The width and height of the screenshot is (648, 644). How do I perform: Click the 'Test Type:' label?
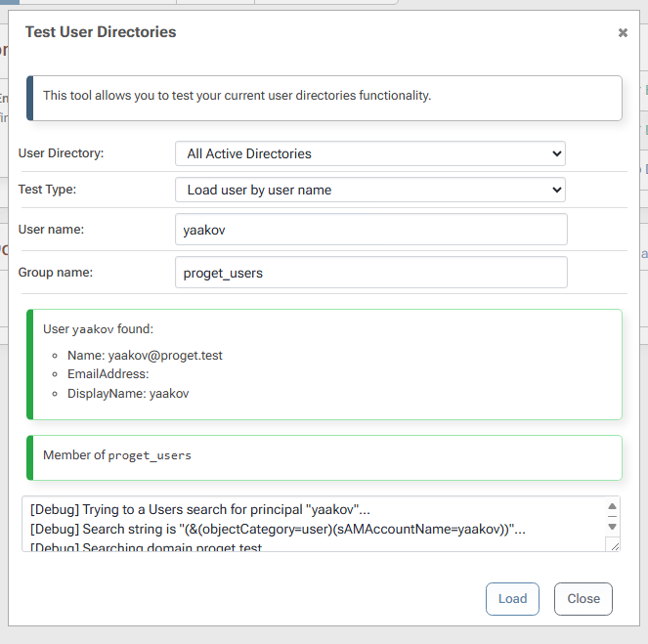pos(47,190)
